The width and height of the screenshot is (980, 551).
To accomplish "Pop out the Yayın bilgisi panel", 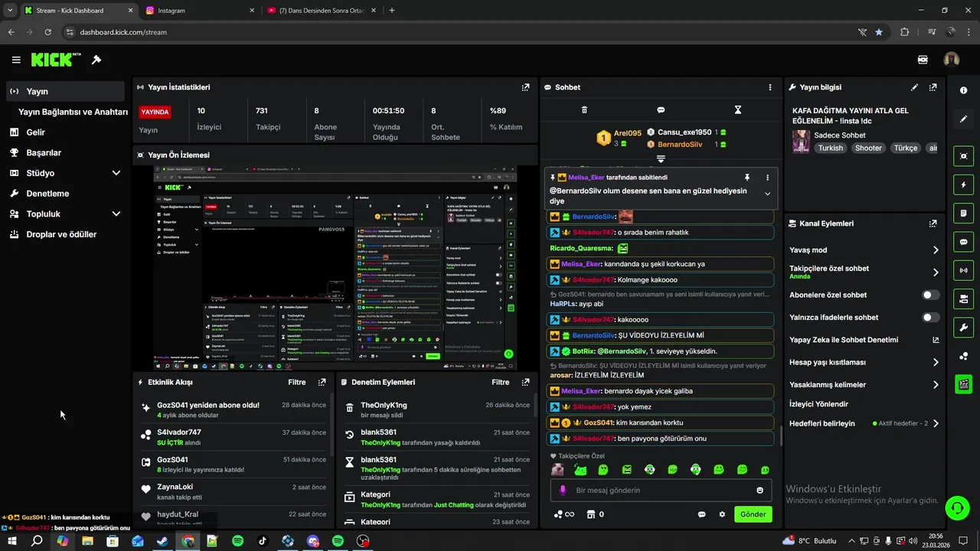I will coord(933,87).
